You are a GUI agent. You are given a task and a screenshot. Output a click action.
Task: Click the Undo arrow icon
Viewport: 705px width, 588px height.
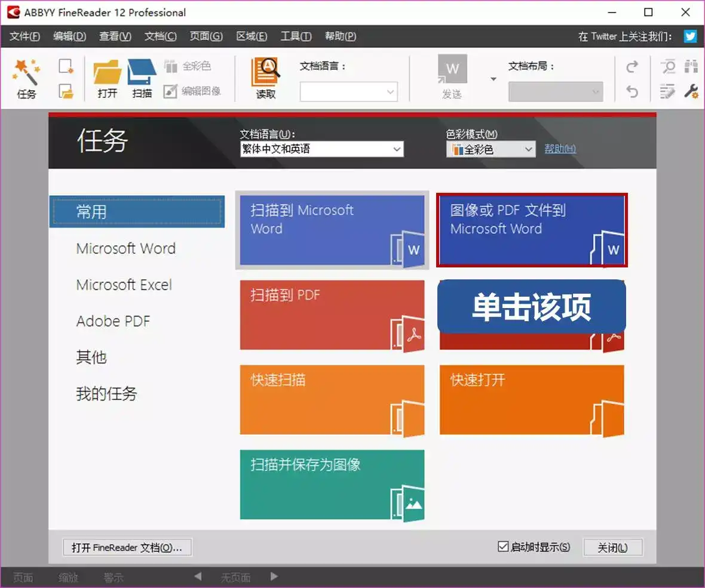coord(632,92)
